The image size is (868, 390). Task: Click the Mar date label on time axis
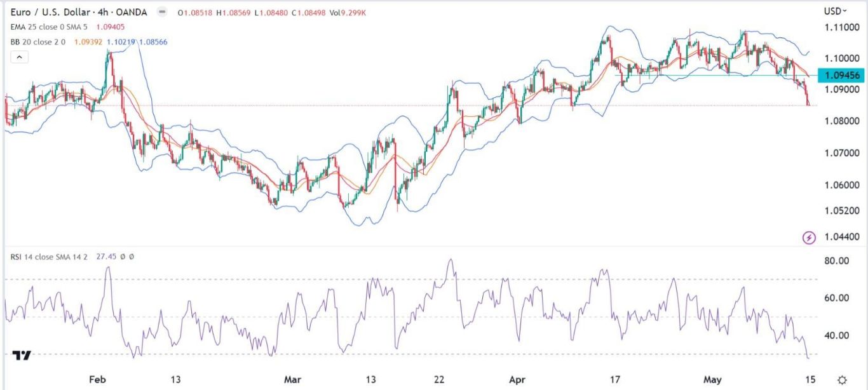click(292, 379)
